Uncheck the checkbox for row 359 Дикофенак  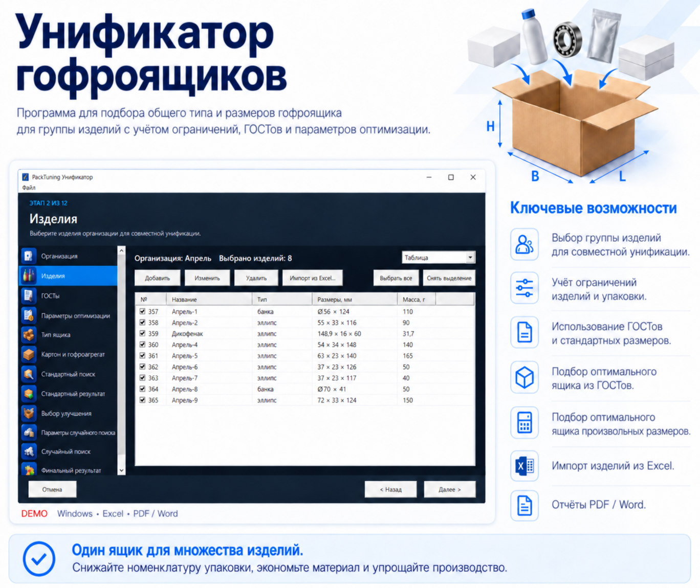142,333
